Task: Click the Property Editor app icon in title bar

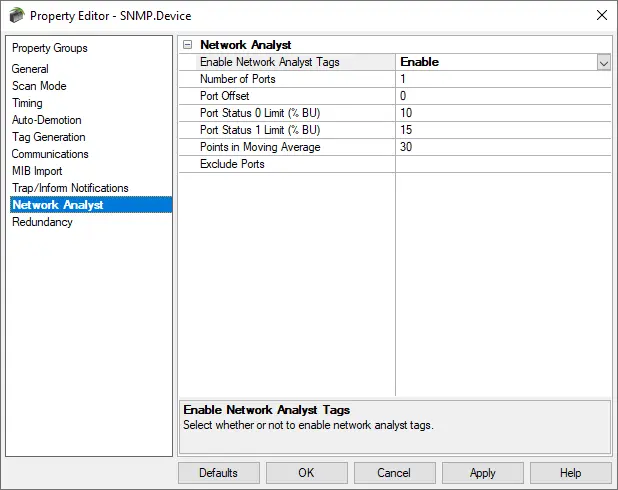Action: coord(16,15)
